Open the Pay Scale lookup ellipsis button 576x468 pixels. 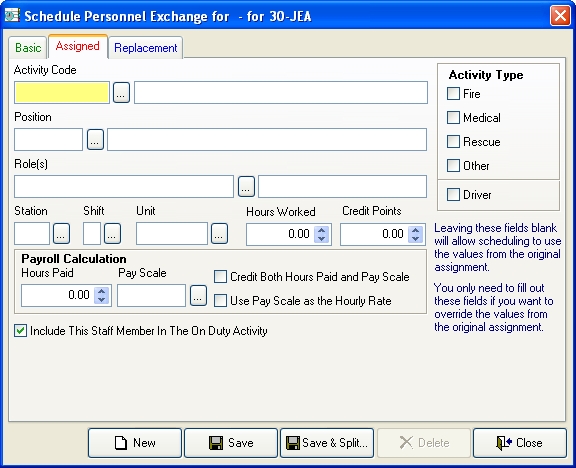click(198, 295)
